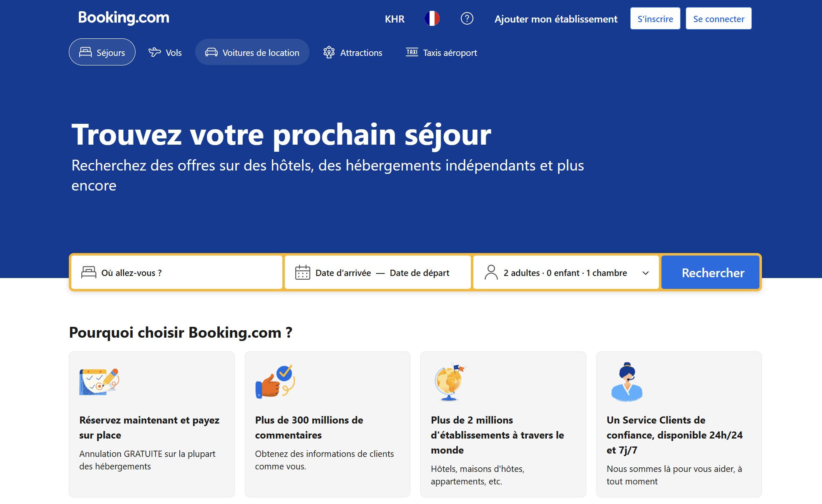
Task: Select the Voitures de location tab
Action: [252, 52]
